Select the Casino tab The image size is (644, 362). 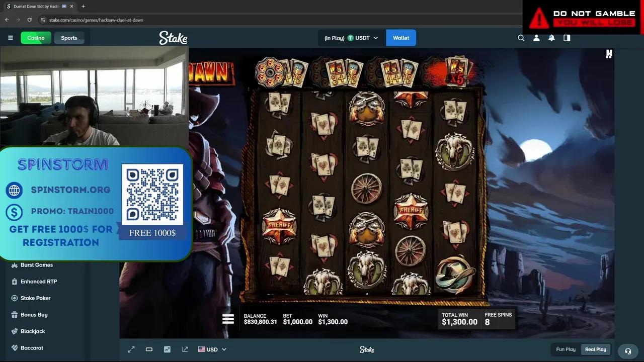36,38
